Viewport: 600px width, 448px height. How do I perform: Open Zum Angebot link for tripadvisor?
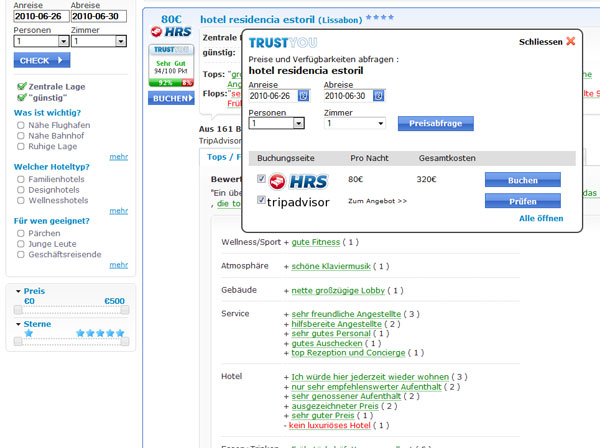click(377, 201)
